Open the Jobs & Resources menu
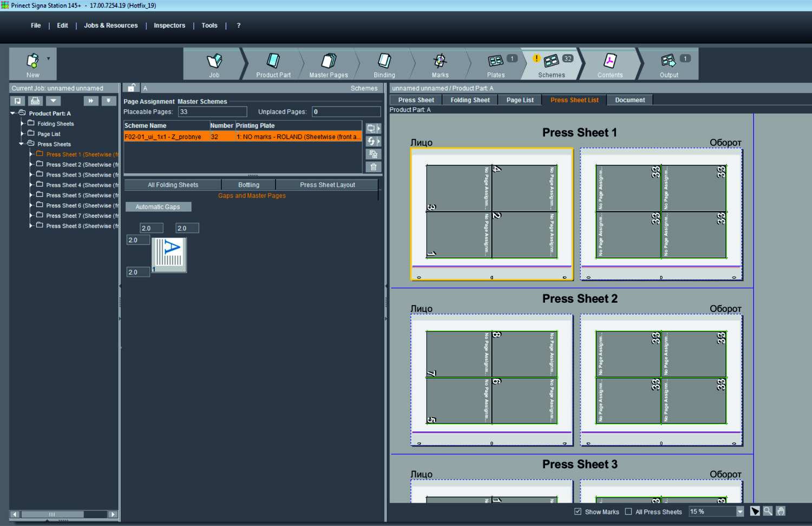This screenshot has height=526, width=812. point(110,25)
